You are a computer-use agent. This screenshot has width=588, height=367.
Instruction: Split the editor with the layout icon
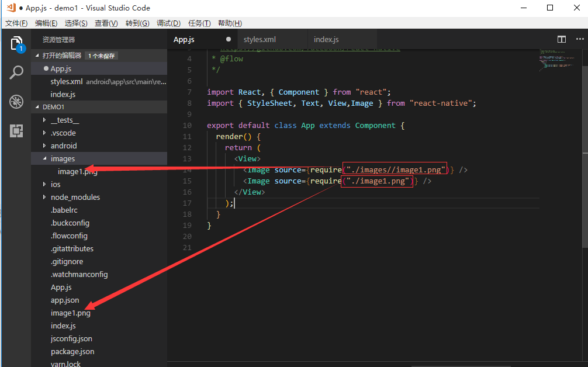(x=561, y=39)
